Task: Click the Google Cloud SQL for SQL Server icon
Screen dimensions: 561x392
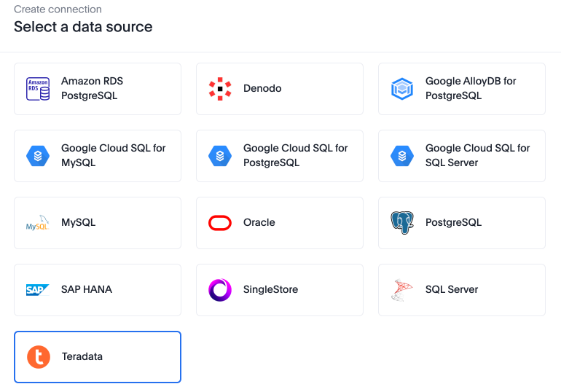Action: (402, 156)
